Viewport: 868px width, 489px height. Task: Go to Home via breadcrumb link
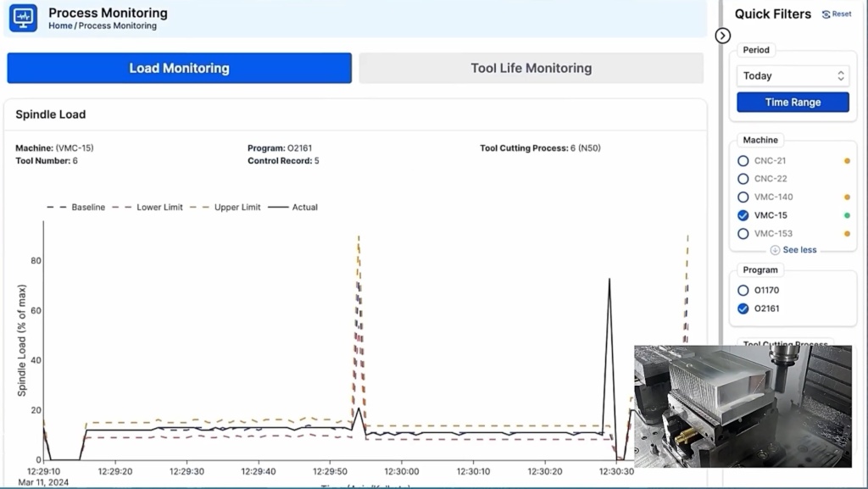[x=60, y=26]
